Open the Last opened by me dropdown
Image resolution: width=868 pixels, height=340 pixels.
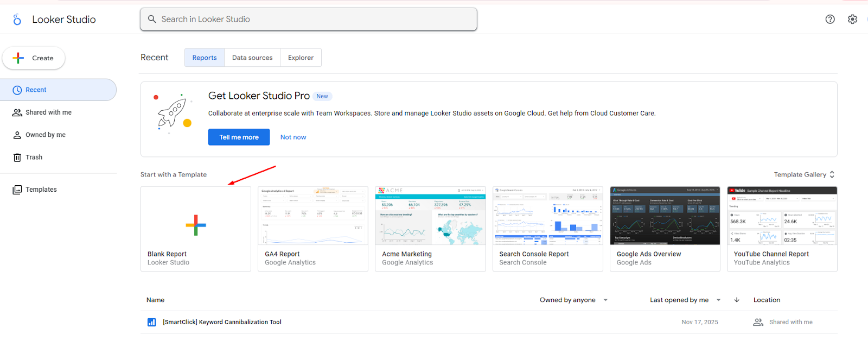tap(685, 300)
